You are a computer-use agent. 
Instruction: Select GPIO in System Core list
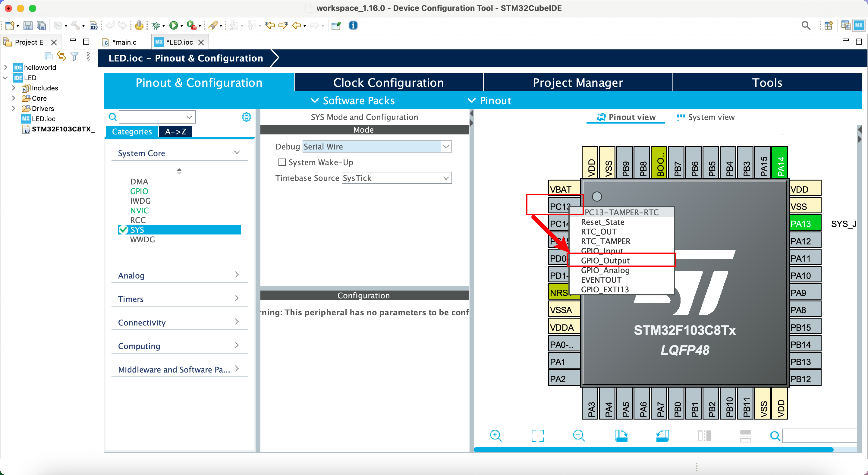click(139, 191)
